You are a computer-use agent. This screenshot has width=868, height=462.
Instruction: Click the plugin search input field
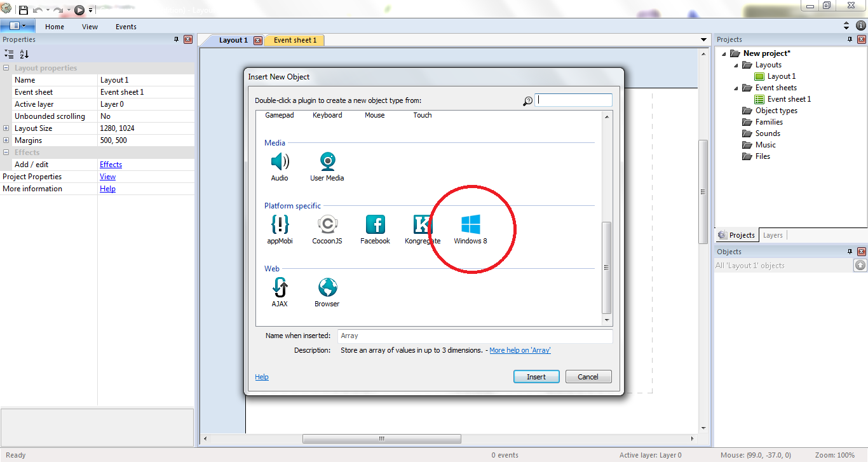(x=574, y=100)
